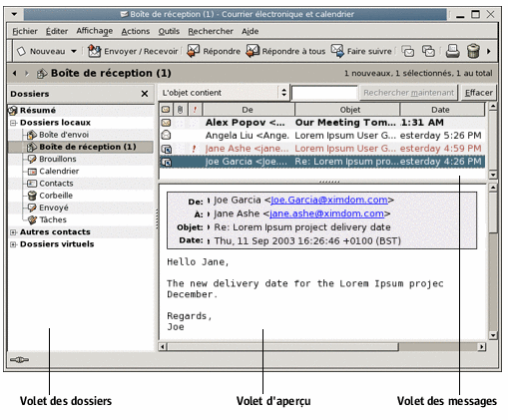
Task: Click the jane.ashe@ximdom.com email link
Action: pos(326,213)
